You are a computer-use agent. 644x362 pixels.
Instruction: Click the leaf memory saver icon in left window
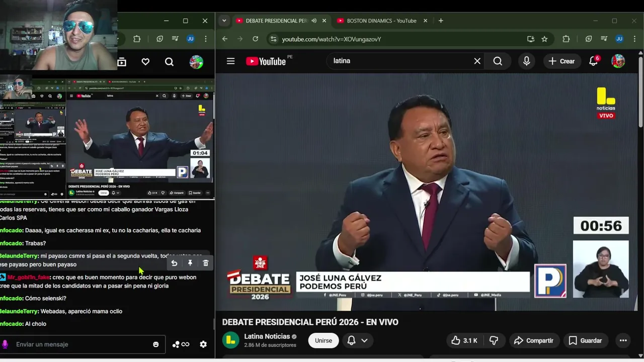click(159, 39)
